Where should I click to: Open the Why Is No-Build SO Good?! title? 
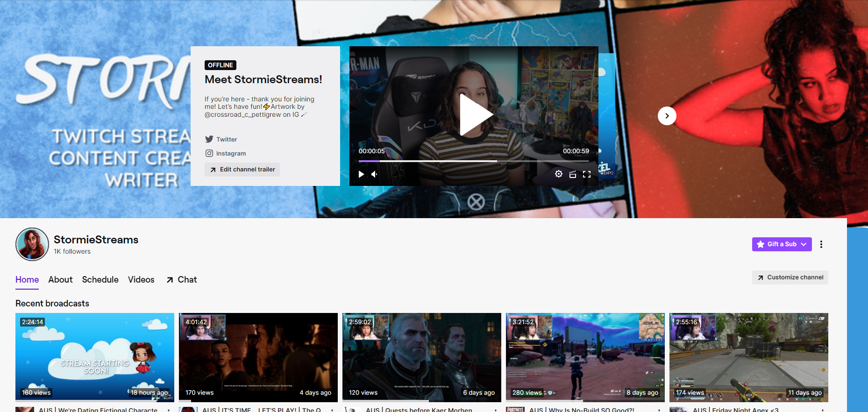[x=582, y=410]
